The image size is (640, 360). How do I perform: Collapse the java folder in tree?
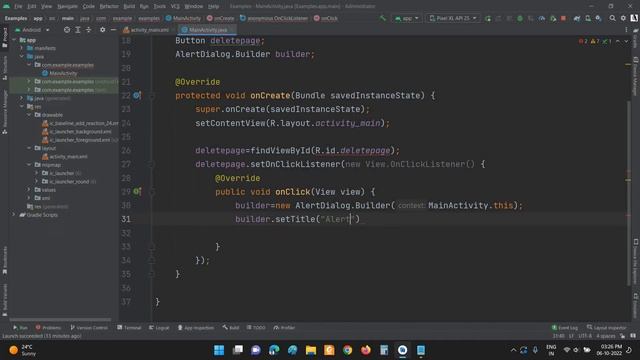22,56
